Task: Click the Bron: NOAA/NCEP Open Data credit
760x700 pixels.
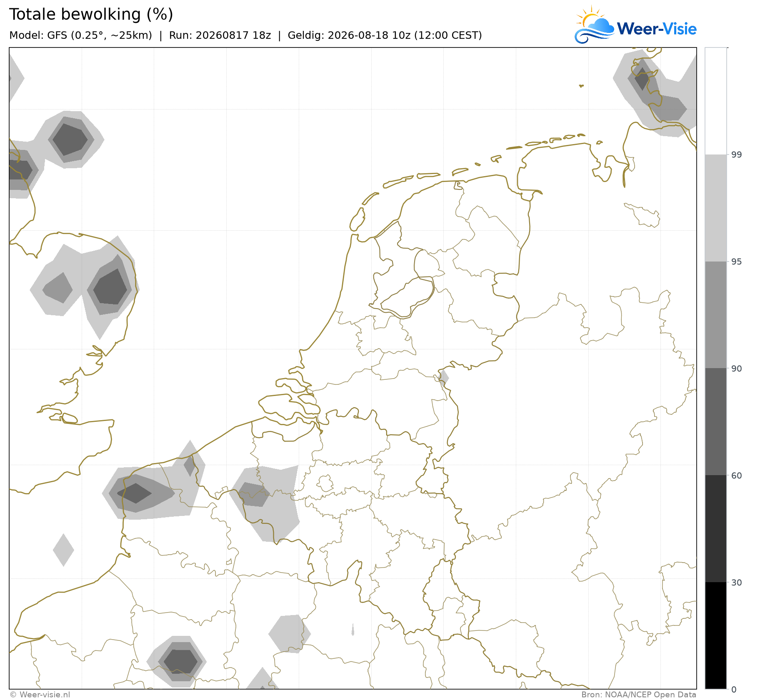Action: 639,695
